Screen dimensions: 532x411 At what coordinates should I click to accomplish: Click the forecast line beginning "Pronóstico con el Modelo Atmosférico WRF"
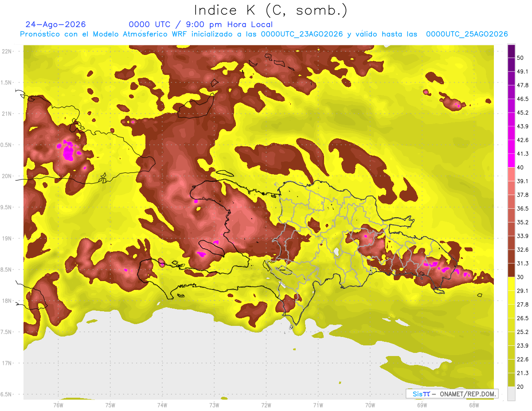(264, 34)
